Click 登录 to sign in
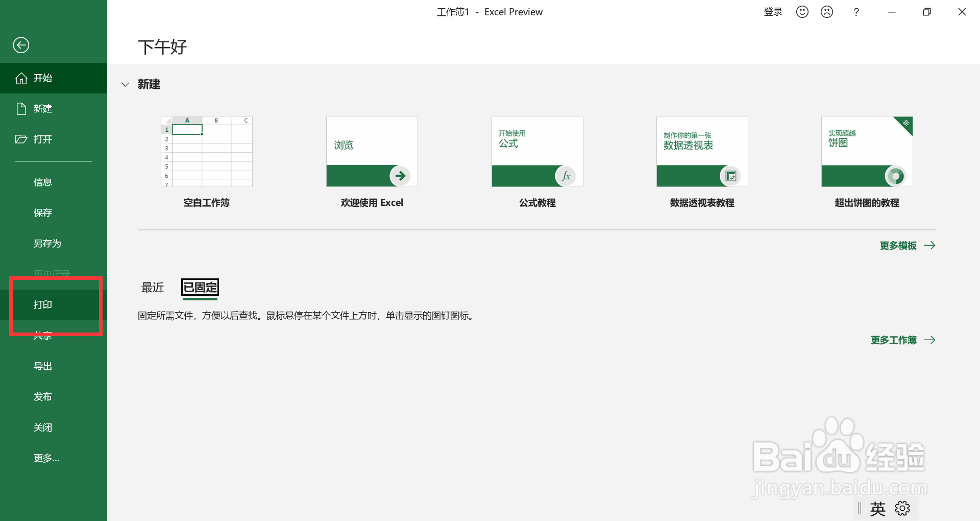The width and height of the screenshot is (980, 521). 773,12
